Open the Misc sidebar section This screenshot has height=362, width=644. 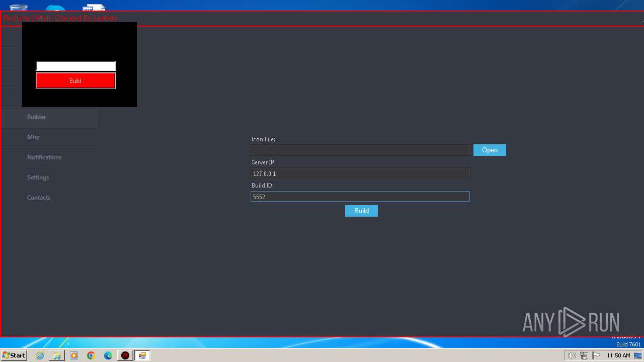point(49,137)
